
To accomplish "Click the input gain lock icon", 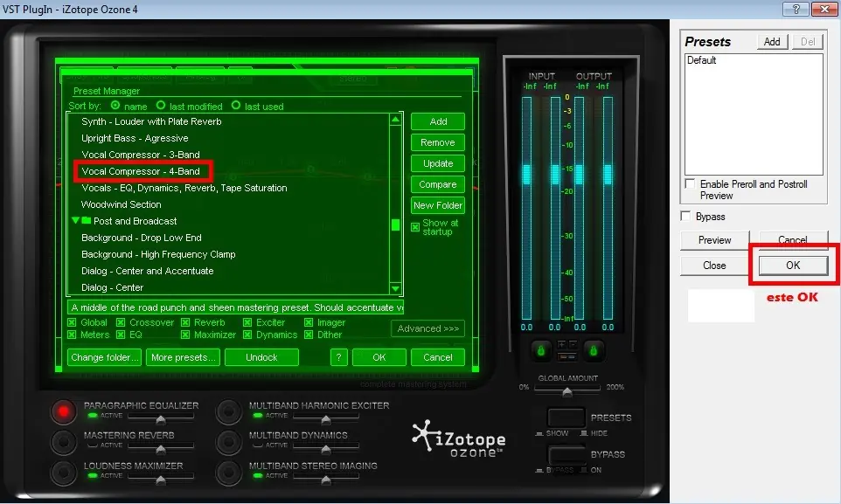I will [540, 350].
